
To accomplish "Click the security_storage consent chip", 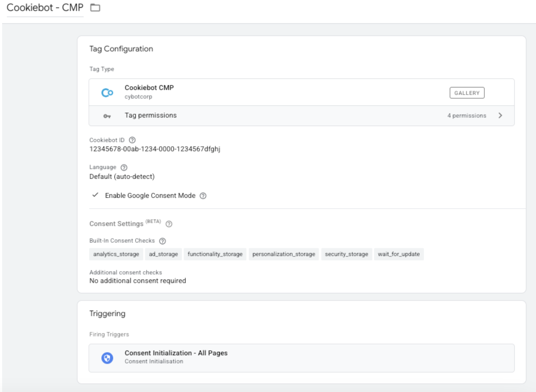I will point(347,254).
